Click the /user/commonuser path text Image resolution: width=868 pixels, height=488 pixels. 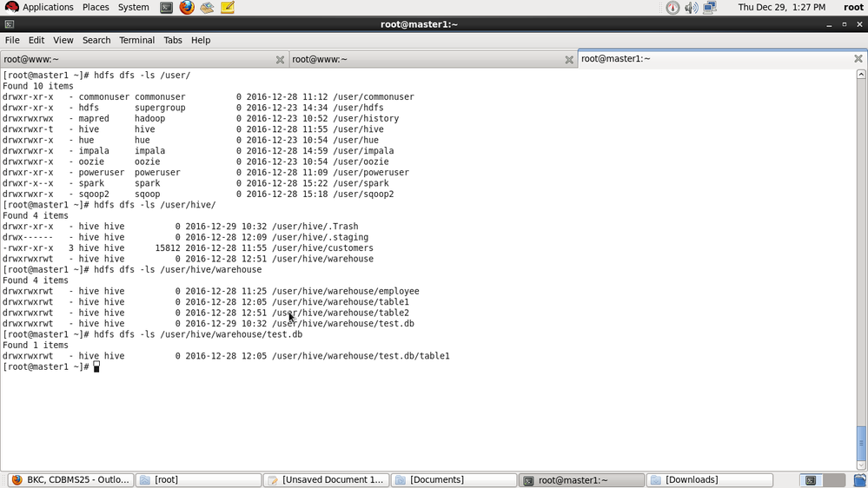[373, 97]
